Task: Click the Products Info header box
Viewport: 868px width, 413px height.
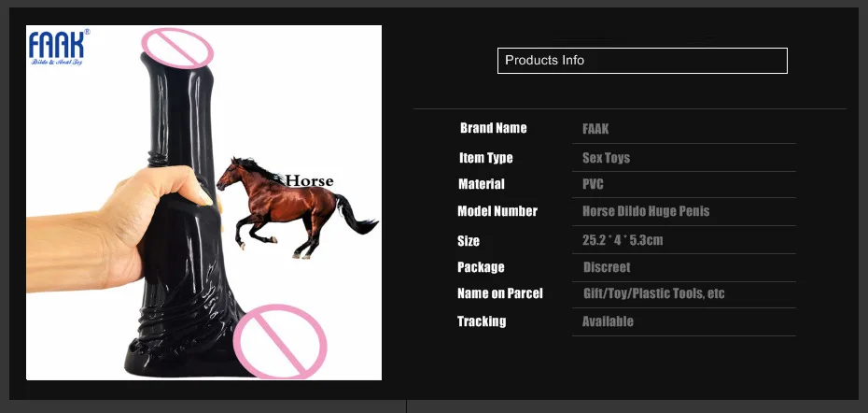Action: tap(642, 61)
